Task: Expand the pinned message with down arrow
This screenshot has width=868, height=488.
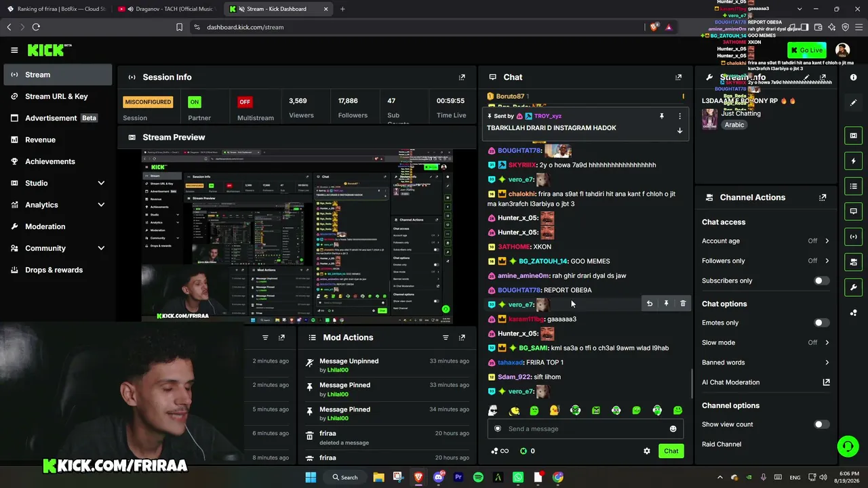Action: (679, 131)
